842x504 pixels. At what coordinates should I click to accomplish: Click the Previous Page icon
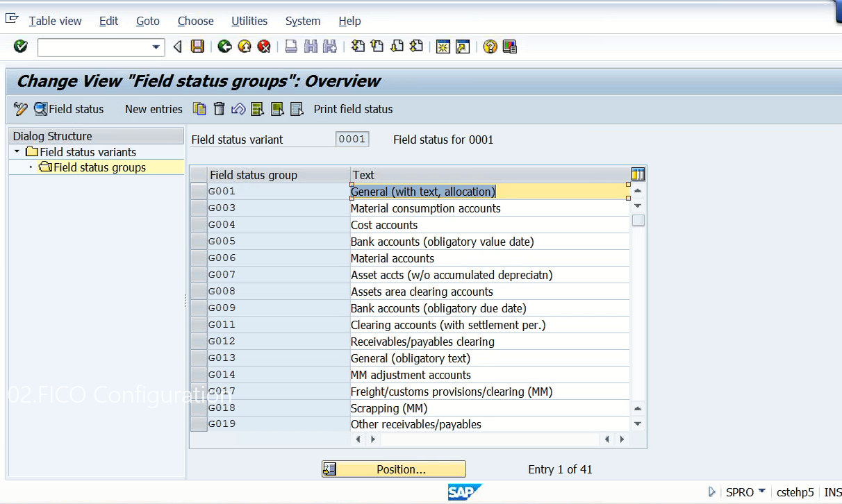(x=377, y=47)
